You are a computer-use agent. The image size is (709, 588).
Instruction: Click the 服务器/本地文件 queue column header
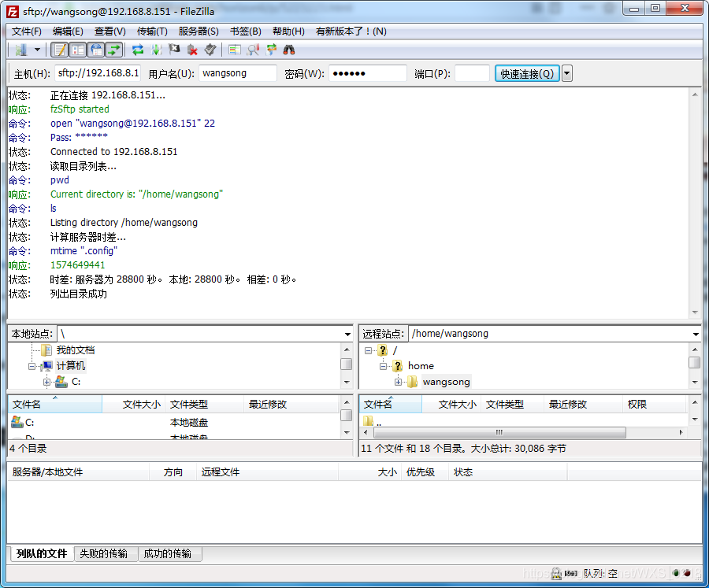[x=78, y=472]
